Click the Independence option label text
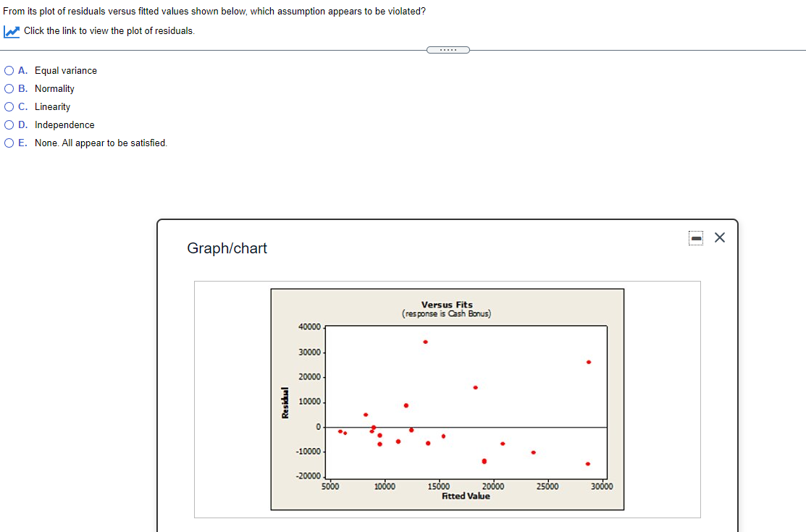The width and height of the screenshot is (806, 532). click(64, 124)
